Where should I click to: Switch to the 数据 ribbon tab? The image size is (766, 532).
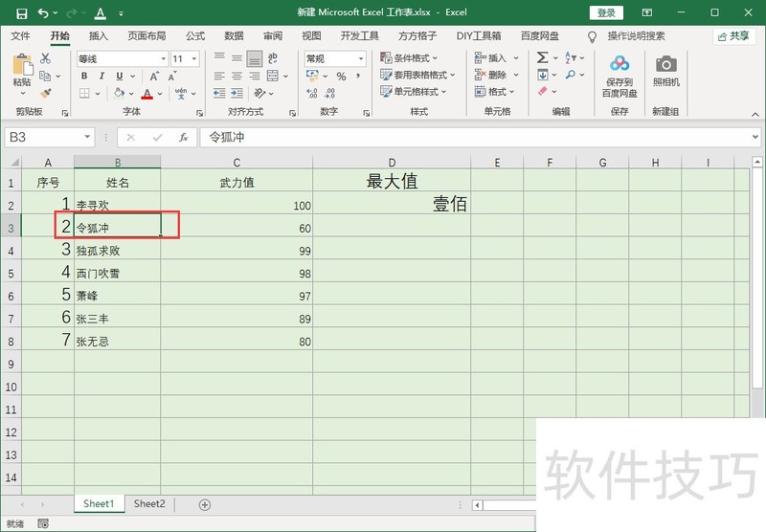pyautogui.click(x=234, y=36)
